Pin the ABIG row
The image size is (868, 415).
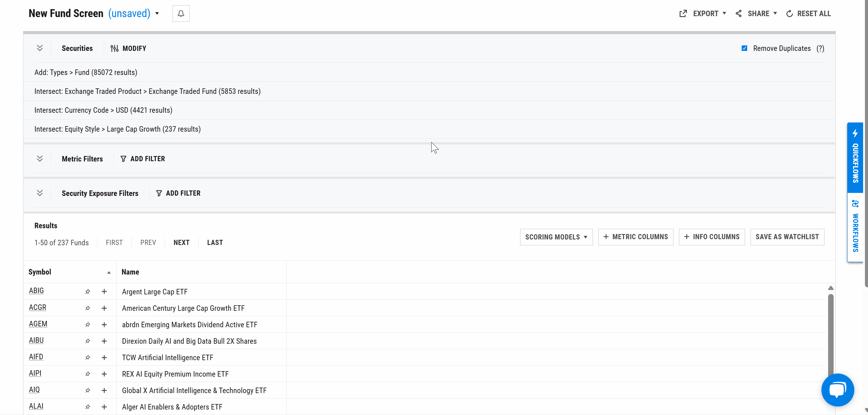[x=88, y=292]
